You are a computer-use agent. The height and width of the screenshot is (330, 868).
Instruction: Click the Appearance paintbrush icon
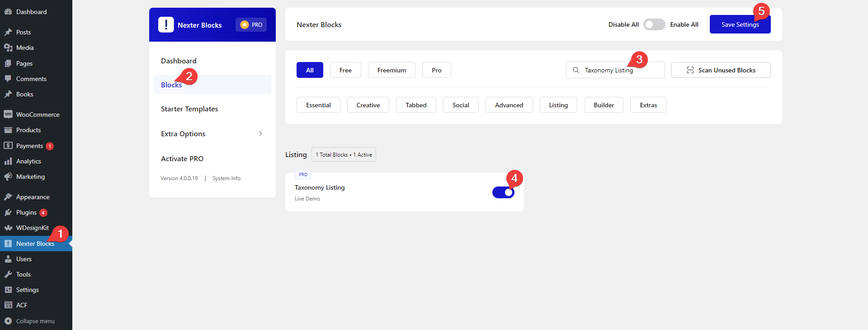pos(8,197)
